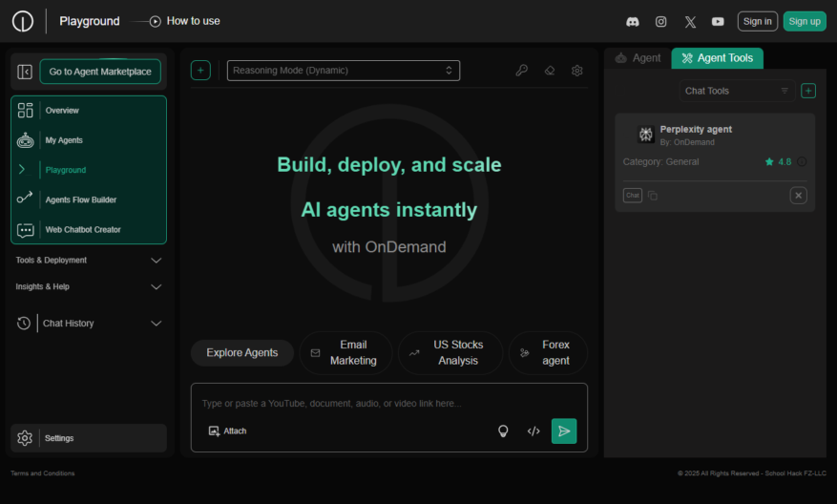The width and height of the screenshot is (837, 504).
Task: Click the Chat History clock icon
Action: [24, 323]
